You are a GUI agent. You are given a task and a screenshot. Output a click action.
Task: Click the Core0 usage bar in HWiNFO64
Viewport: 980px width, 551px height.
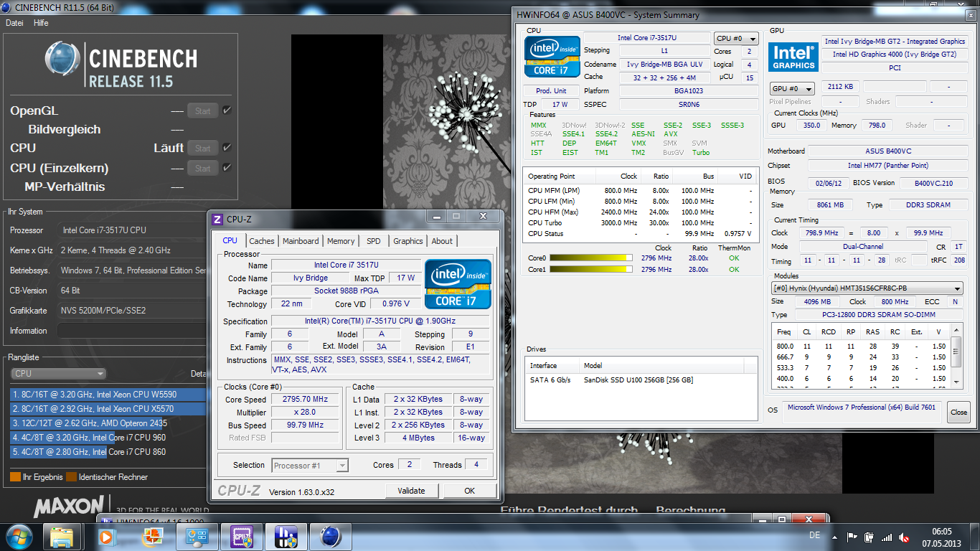click(x=591, y=258)
